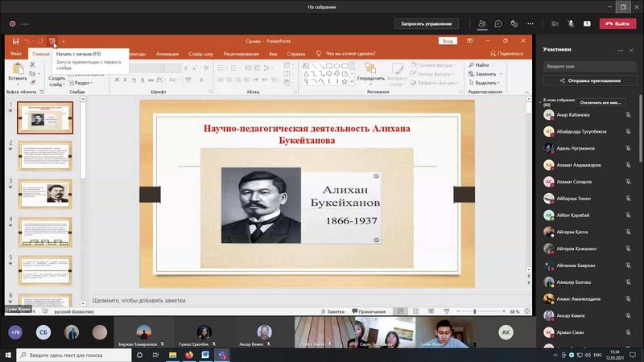Select the oval shape in the shapes gallery

[x=336, y=66]
